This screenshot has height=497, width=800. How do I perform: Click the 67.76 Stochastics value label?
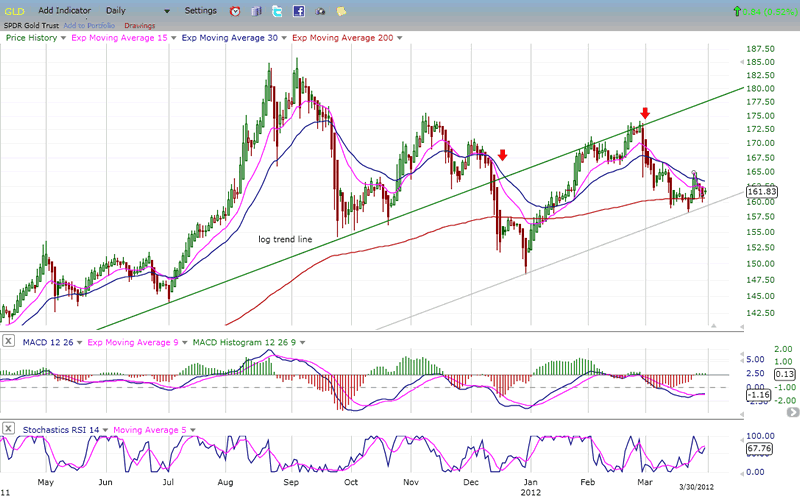[759, 449]
